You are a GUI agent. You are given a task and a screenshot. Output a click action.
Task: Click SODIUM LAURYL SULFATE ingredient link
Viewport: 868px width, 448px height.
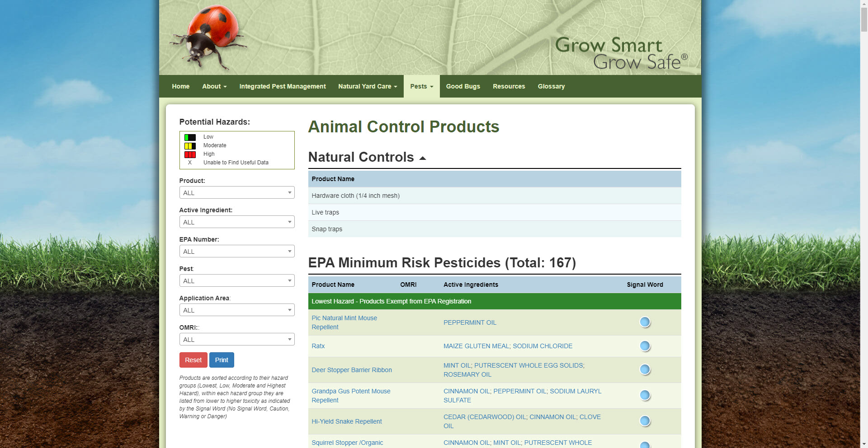tap(522, 396)
